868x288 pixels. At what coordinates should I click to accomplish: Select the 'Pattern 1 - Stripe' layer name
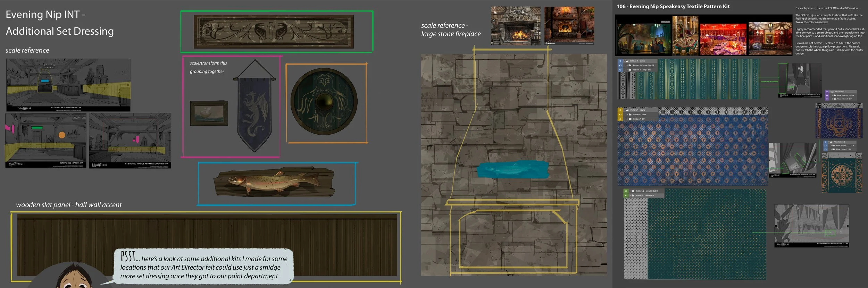637,61
